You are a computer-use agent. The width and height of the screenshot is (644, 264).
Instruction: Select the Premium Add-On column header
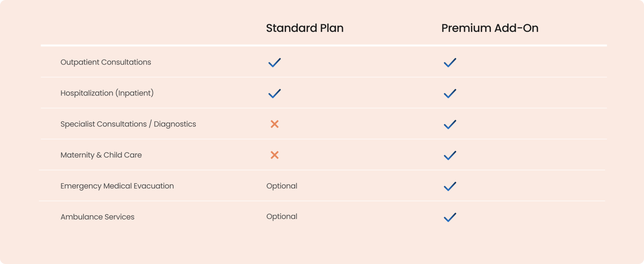click(490, 28)
